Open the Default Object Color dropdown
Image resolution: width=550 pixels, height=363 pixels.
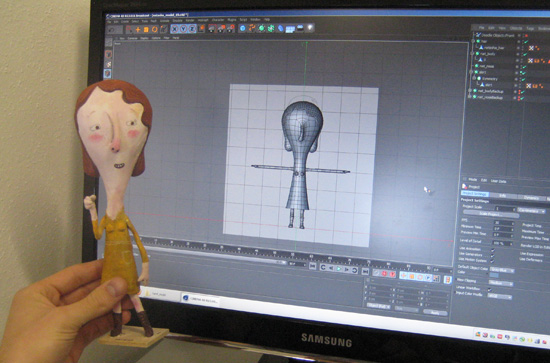(502, 270)
